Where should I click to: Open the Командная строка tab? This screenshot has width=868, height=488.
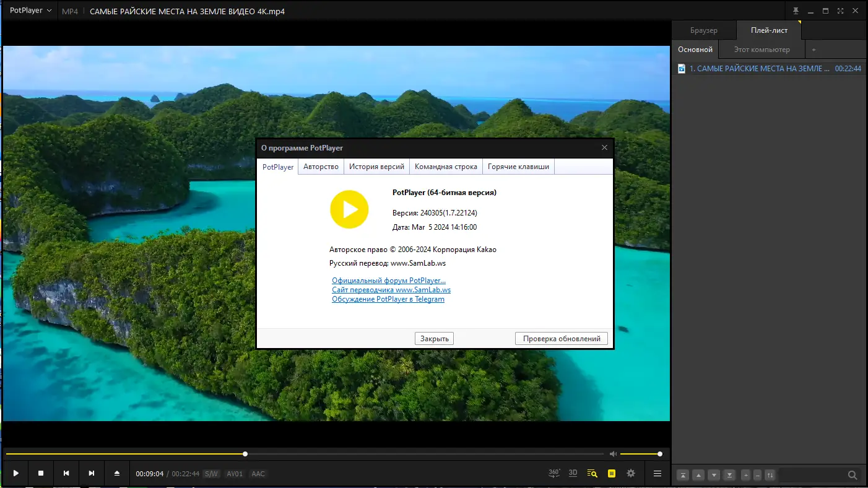point(446,167)
